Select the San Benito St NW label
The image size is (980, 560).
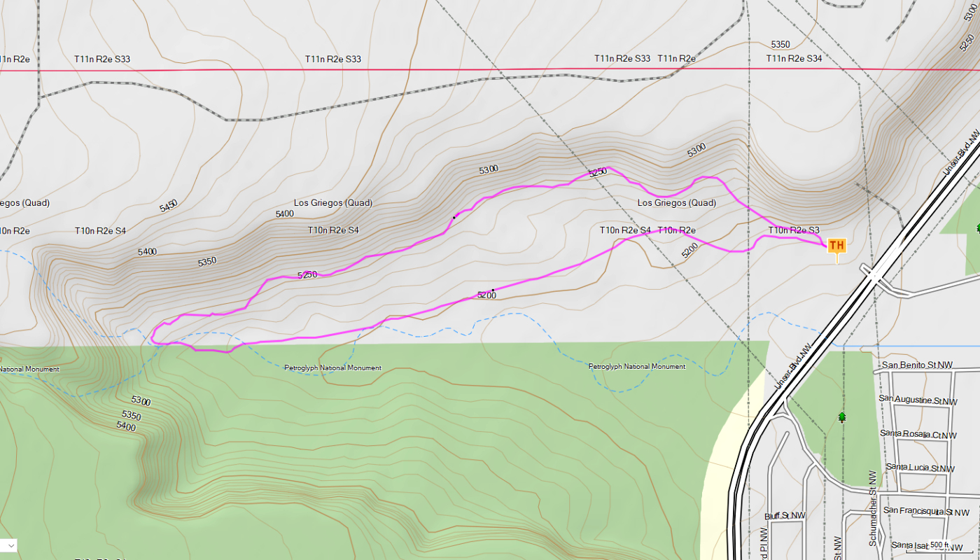coord(917,365)
